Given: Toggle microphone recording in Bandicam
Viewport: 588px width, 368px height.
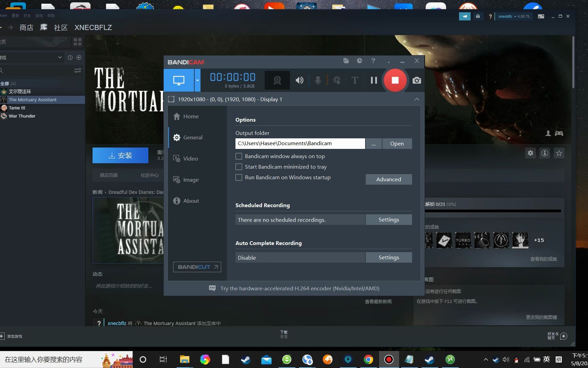Looking at the screenshot, I should click(x=318, y=80).
